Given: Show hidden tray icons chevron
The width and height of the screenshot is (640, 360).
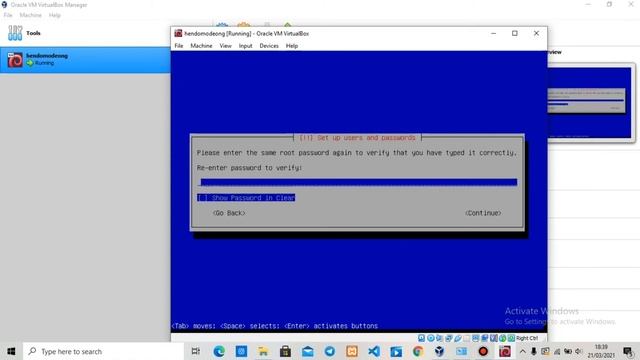Looking at the screenshot, I should pos(522,351).
